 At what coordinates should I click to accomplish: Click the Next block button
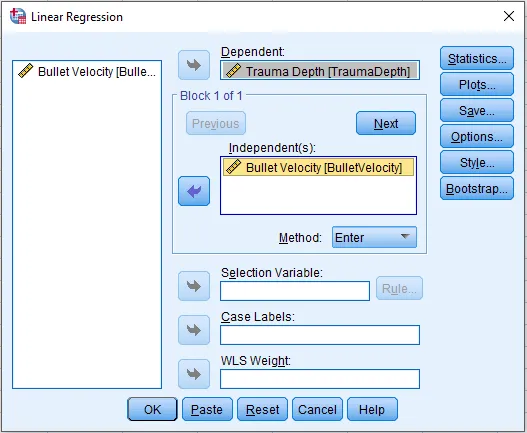[386, 123]
